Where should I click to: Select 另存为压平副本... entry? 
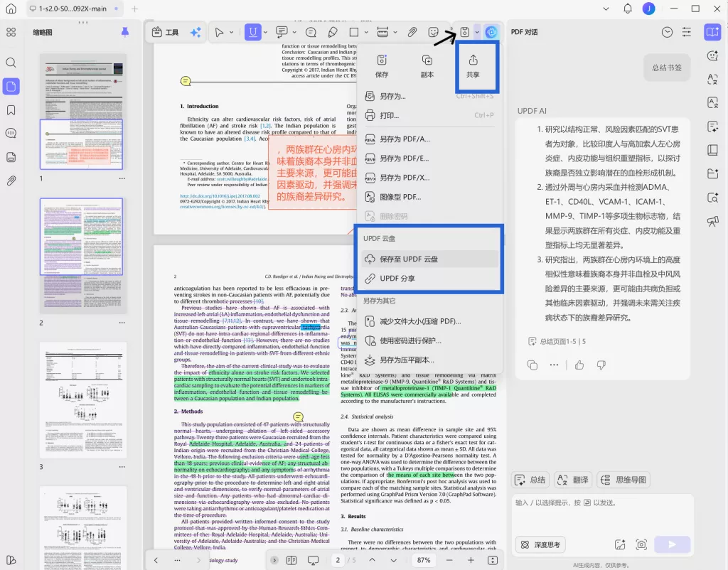click(430, 360)
